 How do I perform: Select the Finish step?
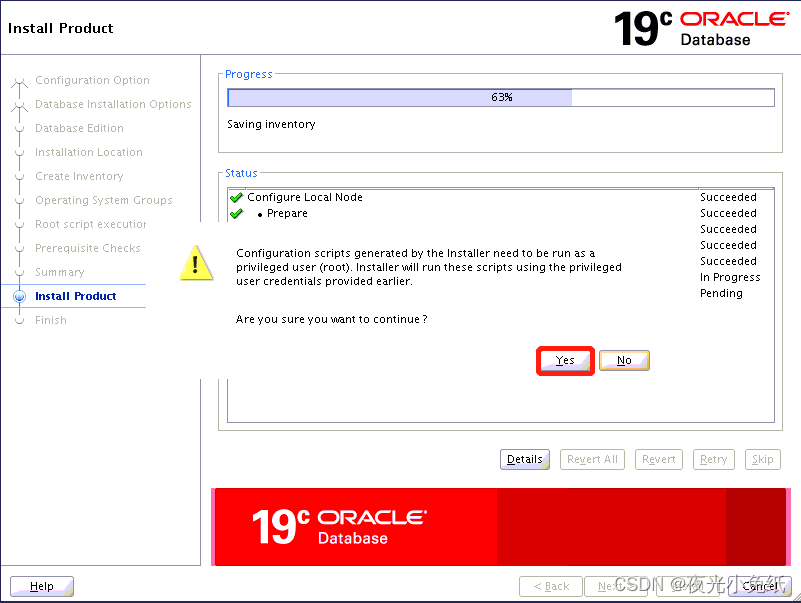(51, 320)
